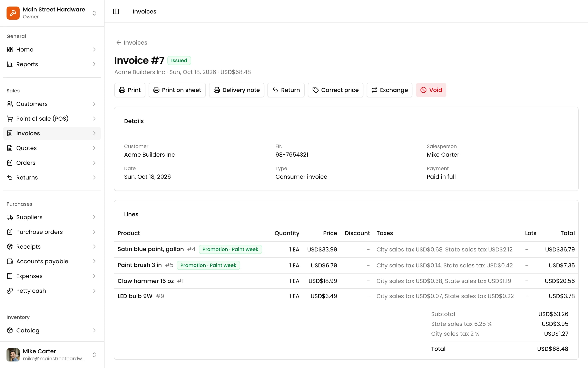Click the red Void button

click(431, 90)
